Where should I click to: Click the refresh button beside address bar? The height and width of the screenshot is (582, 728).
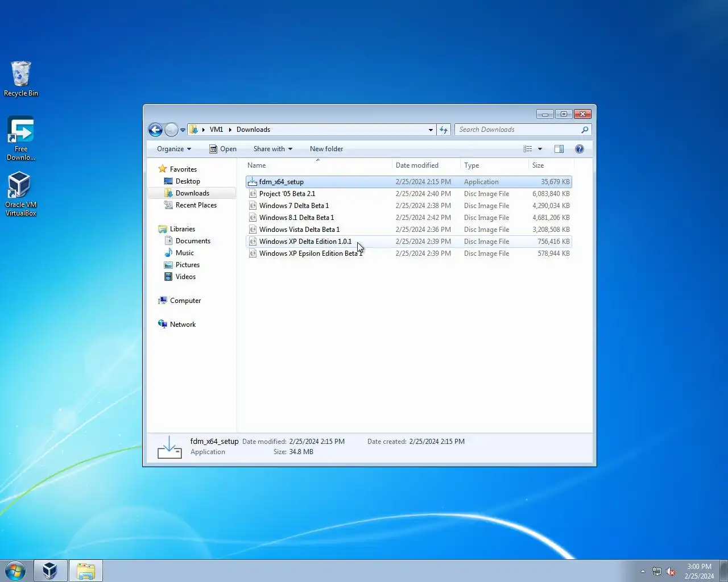444,130
